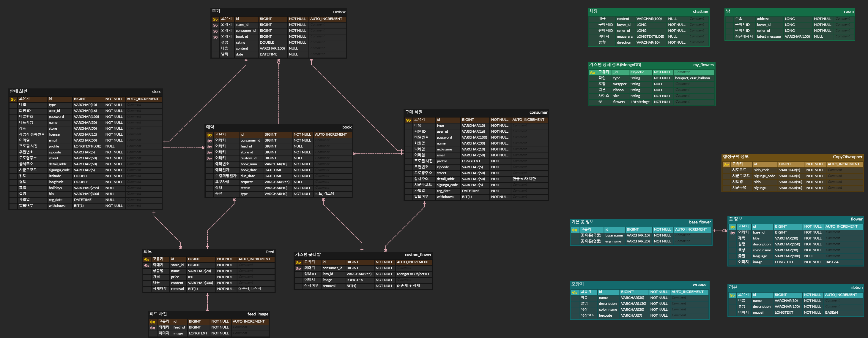The height and width of the screenshot is (338, 868).
Task: Click the latitude field in store table
Action: coord(55,176)
